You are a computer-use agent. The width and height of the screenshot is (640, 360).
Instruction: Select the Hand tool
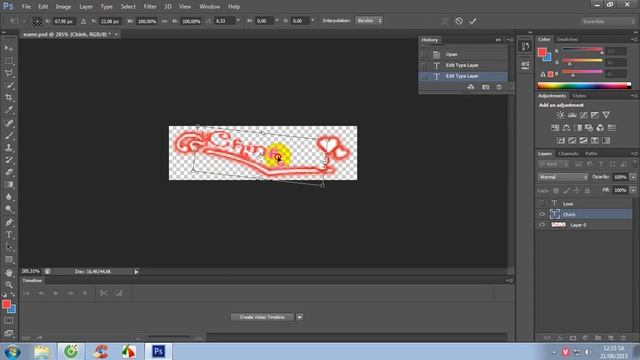click(9, 272)
